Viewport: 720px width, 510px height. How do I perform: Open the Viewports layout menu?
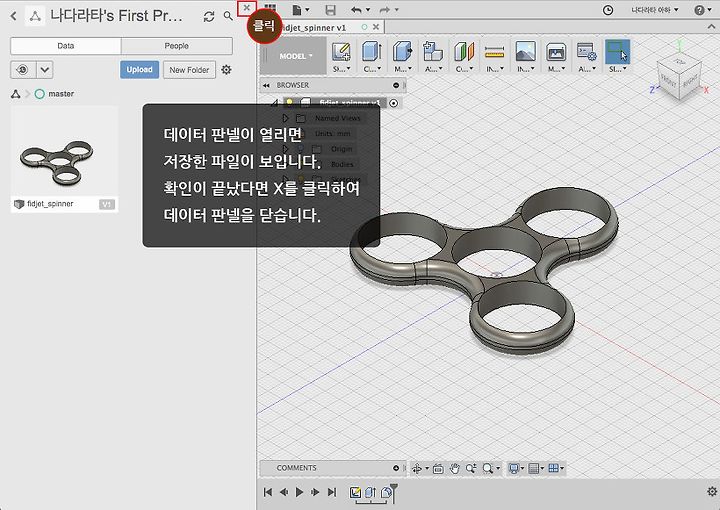(554, 468)
